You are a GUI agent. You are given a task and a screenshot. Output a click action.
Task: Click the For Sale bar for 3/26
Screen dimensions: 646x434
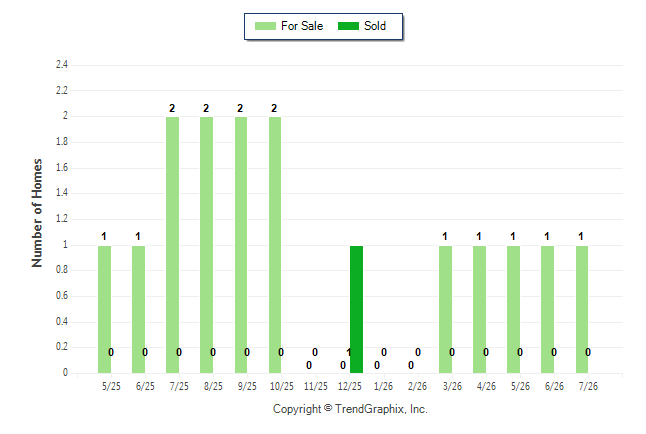tap(445, 310)
